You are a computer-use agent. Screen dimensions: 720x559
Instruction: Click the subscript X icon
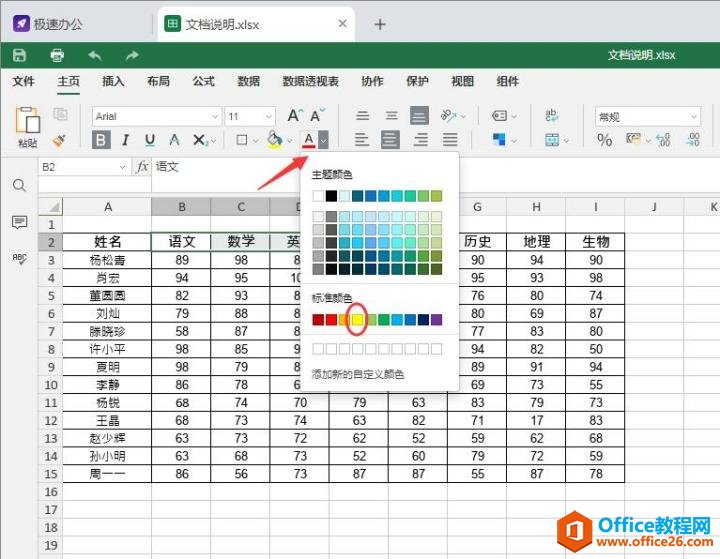200,140
